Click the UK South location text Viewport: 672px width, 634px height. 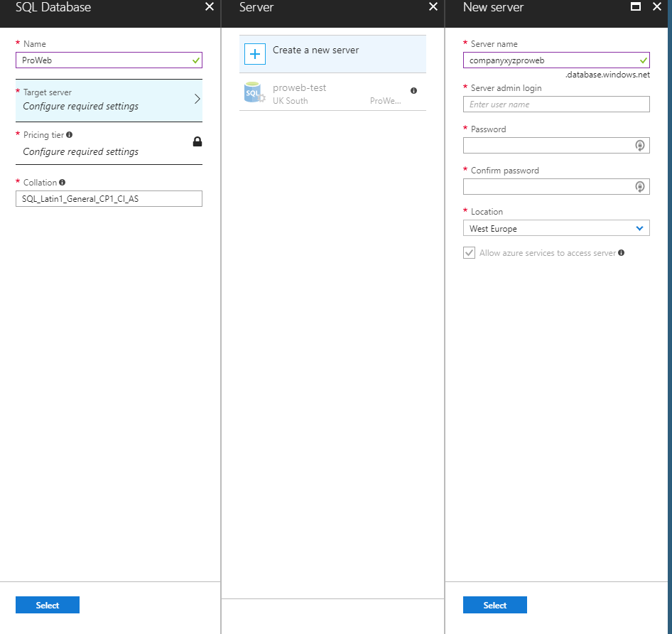pos(290,101)
